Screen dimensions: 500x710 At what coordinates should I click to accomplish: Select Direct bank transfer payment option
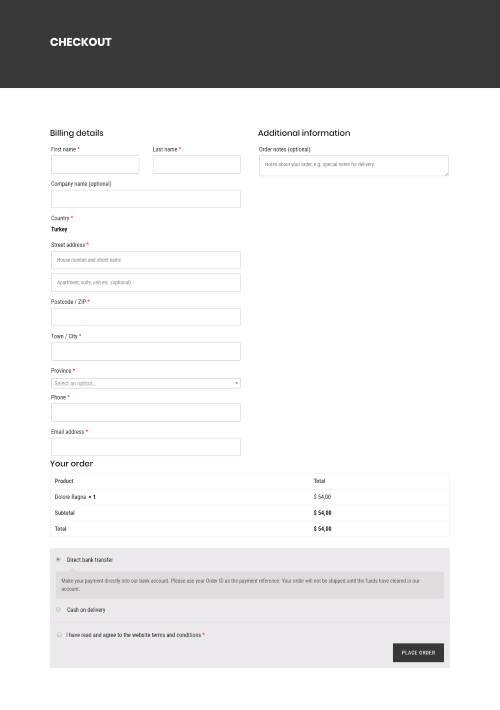(x=58, y=560)
